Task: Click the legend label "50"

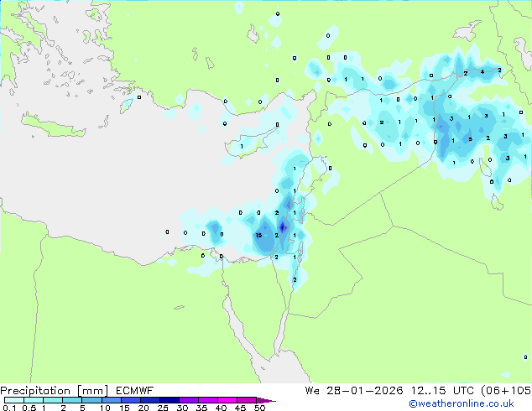Action: (x=259, y=408)
